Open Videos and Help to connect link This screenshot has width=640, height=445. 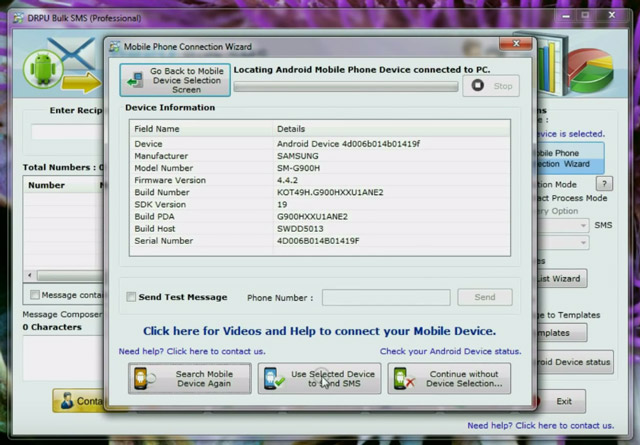coord(319,331)
